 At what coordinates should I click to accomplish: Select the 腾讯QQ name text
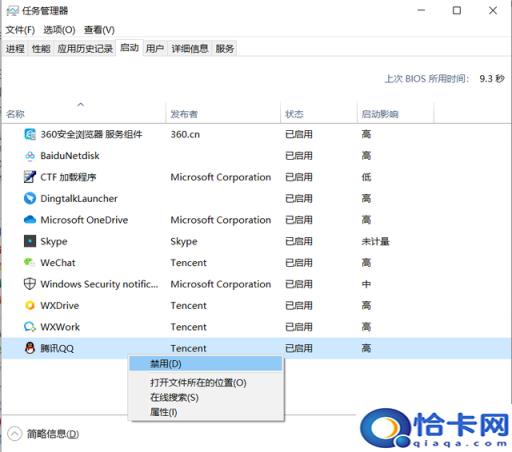tap(57, 348)
